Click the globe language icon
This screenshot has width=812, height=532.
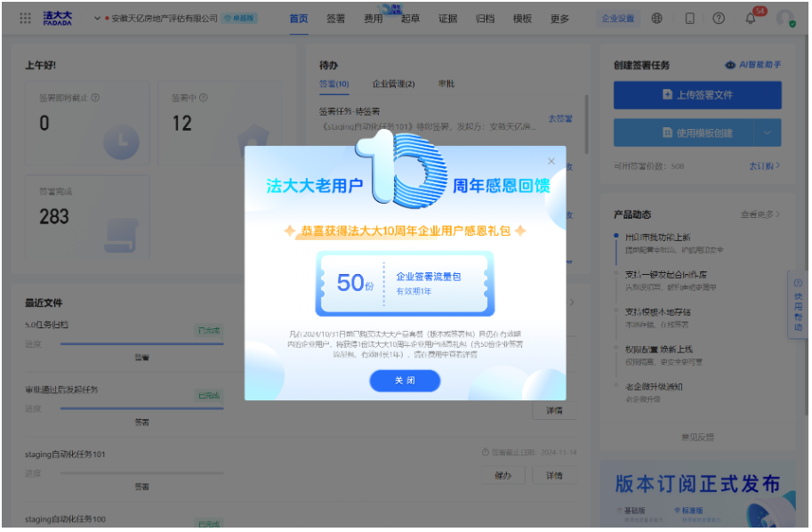[x=658, y=19]
